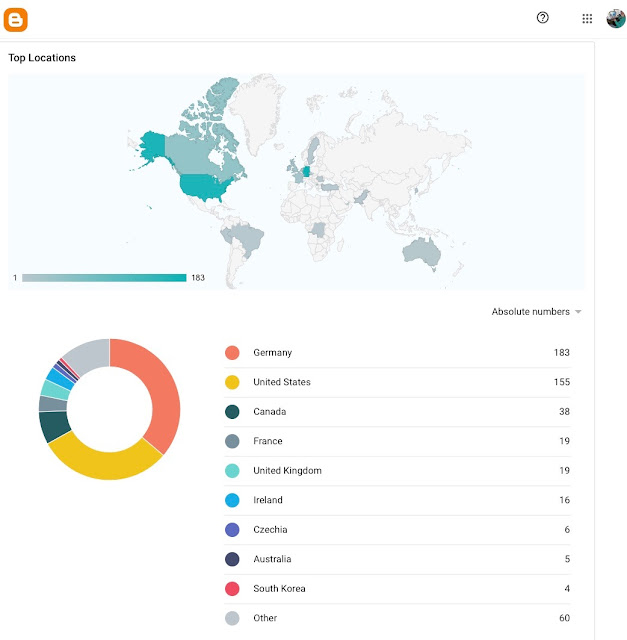Open the account profile avatar
Viewport: 627px width, 640px height.
tap(616, 18)
